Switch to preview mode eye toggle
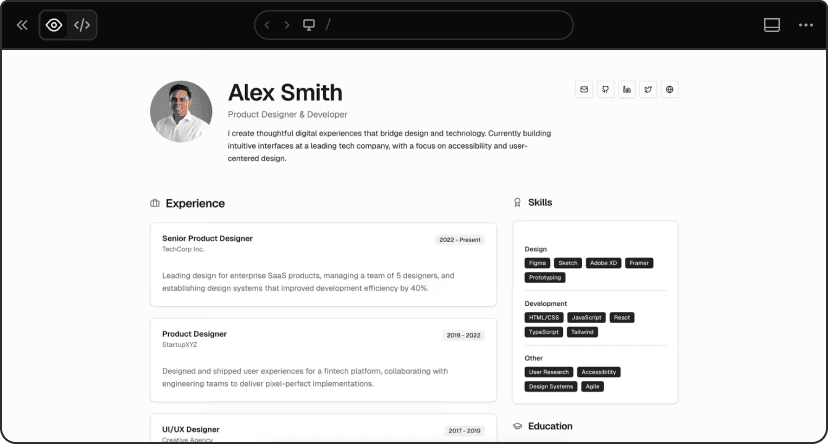828x444 pixels. pos(54,25)
